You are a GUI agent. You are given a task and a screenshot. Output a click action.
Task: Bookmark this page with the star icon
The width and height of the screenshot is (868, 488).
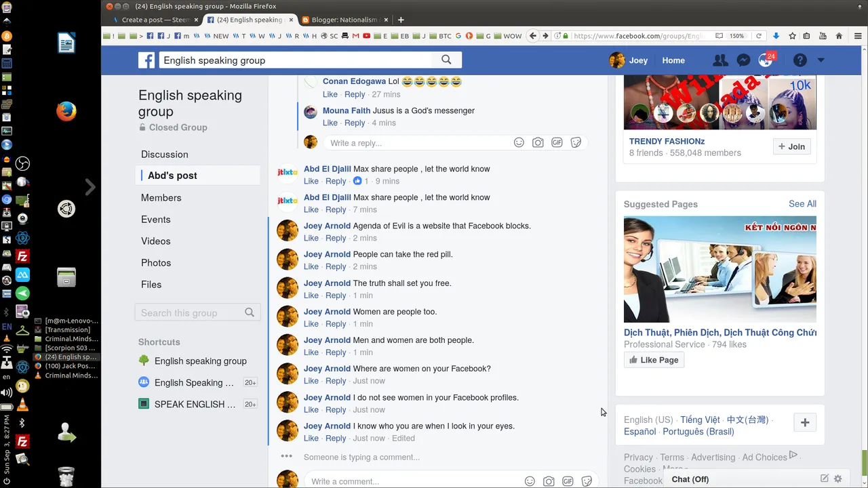(792, 36)
